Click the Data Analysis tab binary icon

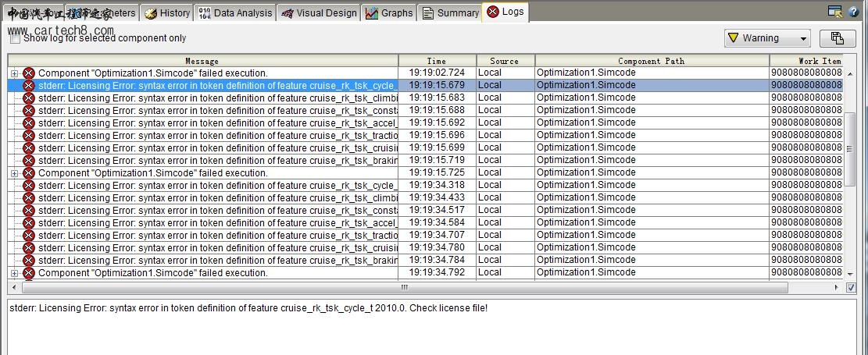click(205, 13)
